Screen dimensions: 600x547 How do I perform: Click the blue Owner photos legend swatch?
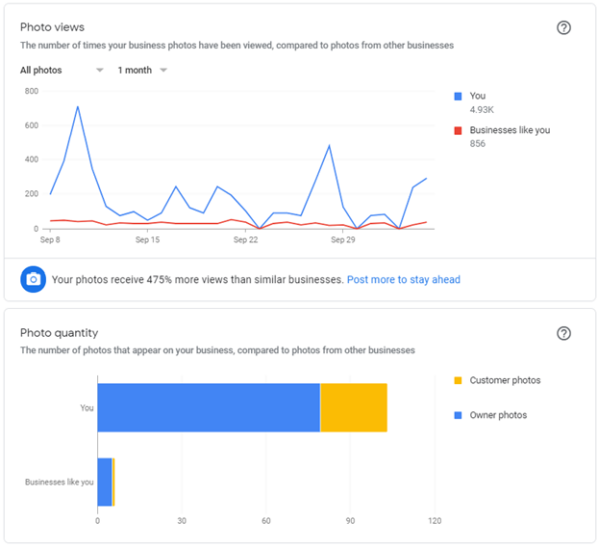click(x=458, y=415)
